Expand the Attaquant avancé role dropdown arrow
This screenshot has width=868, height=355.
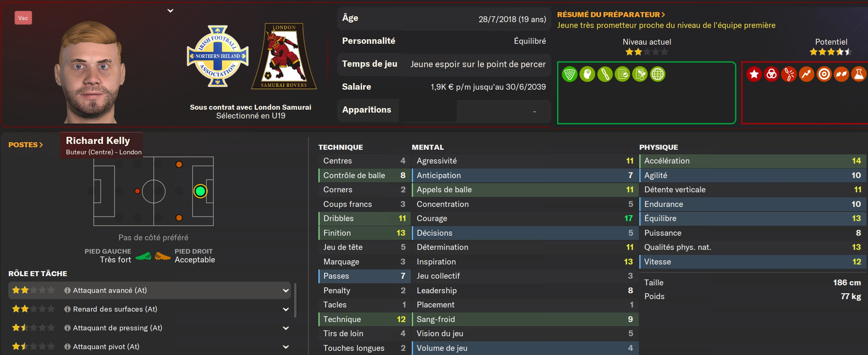click(286, 290)
